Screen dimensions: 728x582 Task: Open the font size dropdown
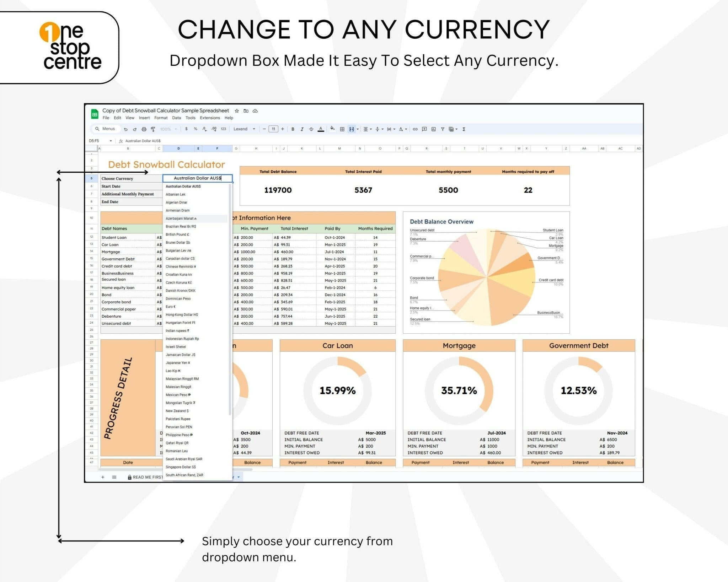coord(273,129)
